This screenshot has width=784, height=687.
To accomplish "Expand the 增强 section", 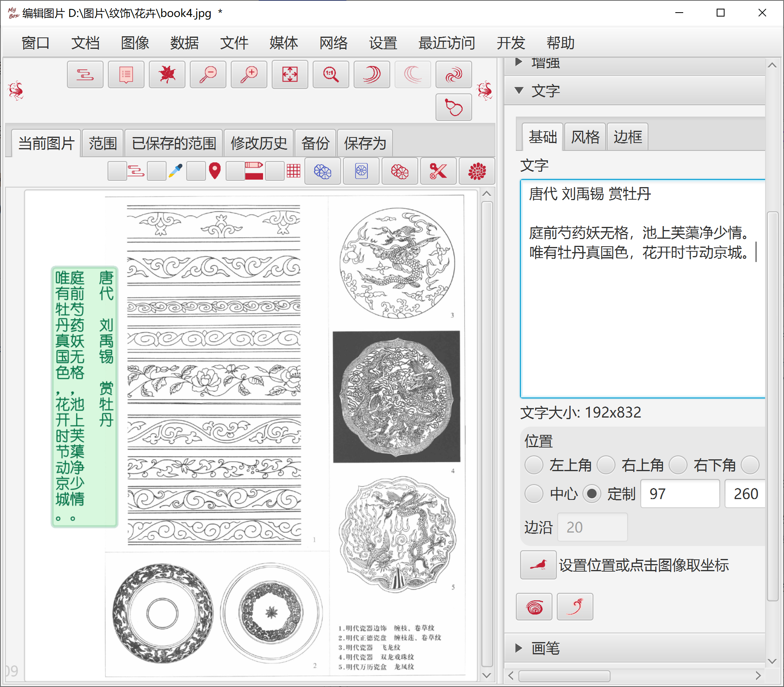I will pos(519,63).
